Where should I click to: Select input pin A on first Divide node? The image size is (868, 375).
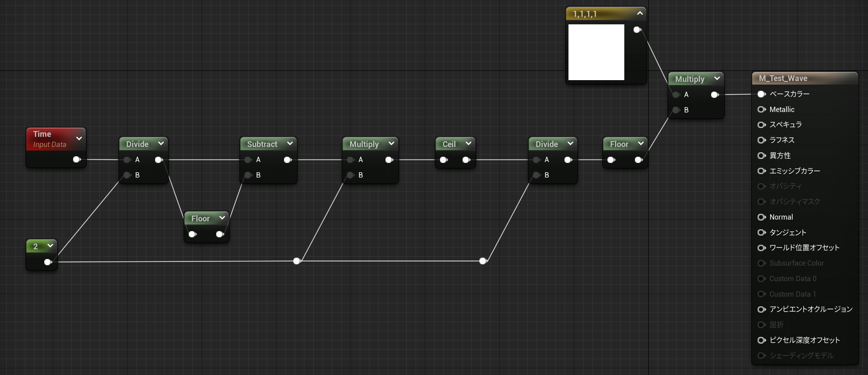point(127,160)
